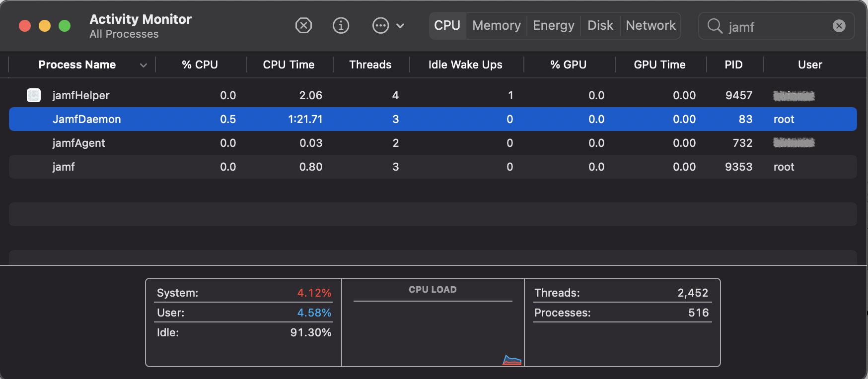
Task: Click the Inspect process info icon
Action: pos(341,25)
